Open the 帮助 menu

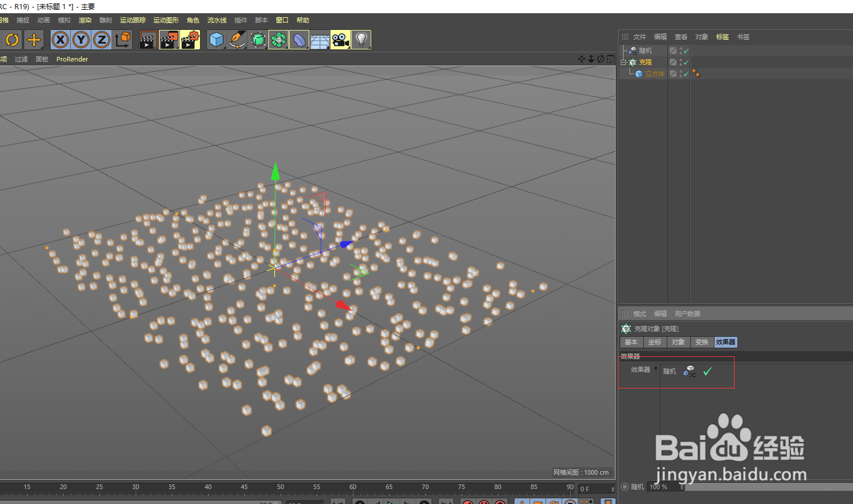click(303, 20)
